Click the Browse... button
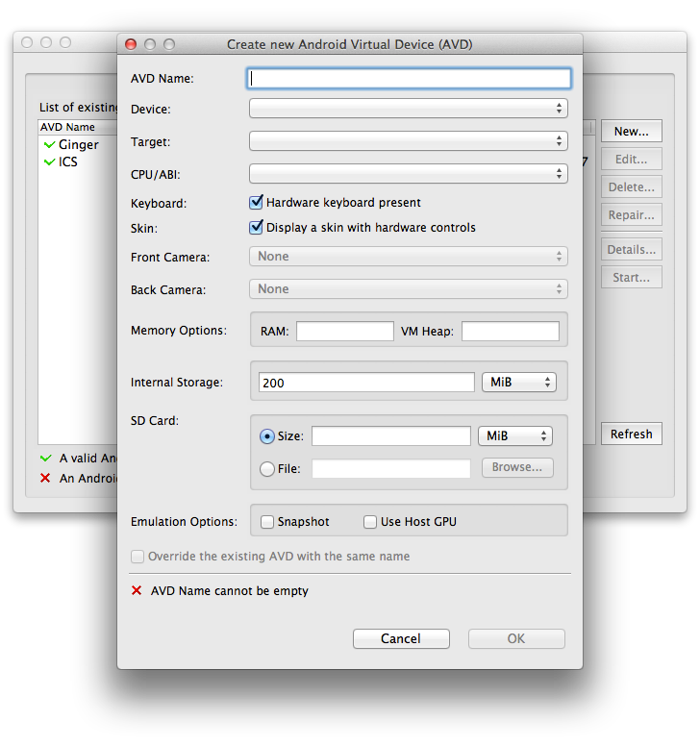 [517, 467]
